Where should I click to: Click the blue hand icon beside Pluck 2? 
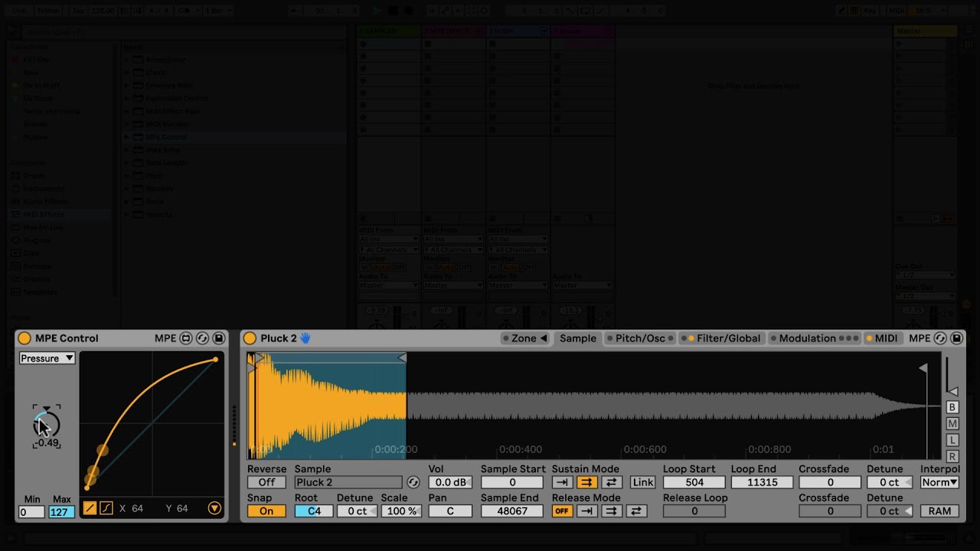[x=305, y=338]
